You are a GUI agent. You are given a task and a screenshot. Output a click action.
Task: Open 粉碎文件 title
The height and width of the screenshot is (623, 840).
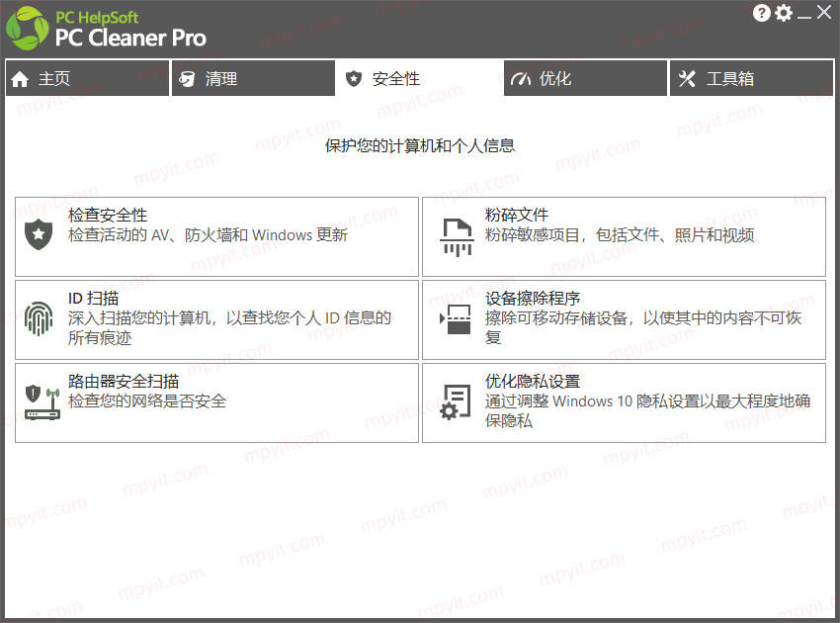tap(517, 215)
